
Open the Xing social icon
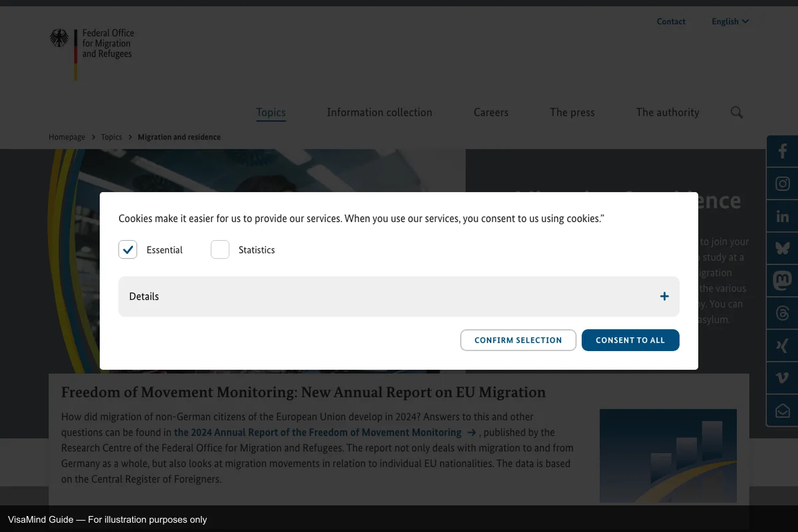pyautogui.click(x=783, y=346)
